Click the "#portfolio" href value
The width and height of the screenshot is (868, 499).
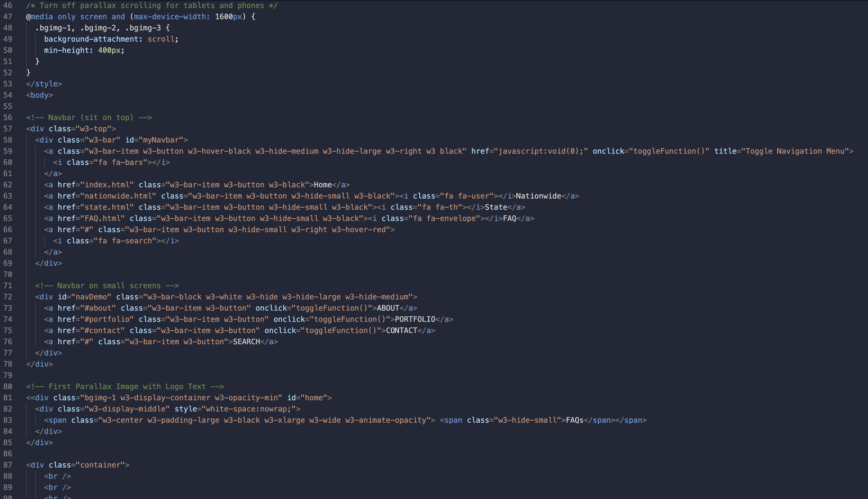pyautogui.click(x=107, y=319)
